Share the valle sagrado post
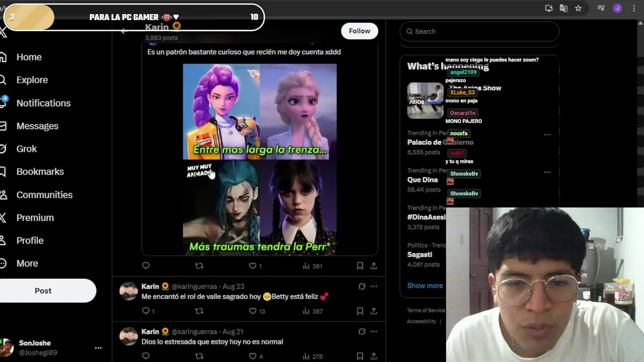Screen dimensions: 644x362 click(x=374, y=311)
